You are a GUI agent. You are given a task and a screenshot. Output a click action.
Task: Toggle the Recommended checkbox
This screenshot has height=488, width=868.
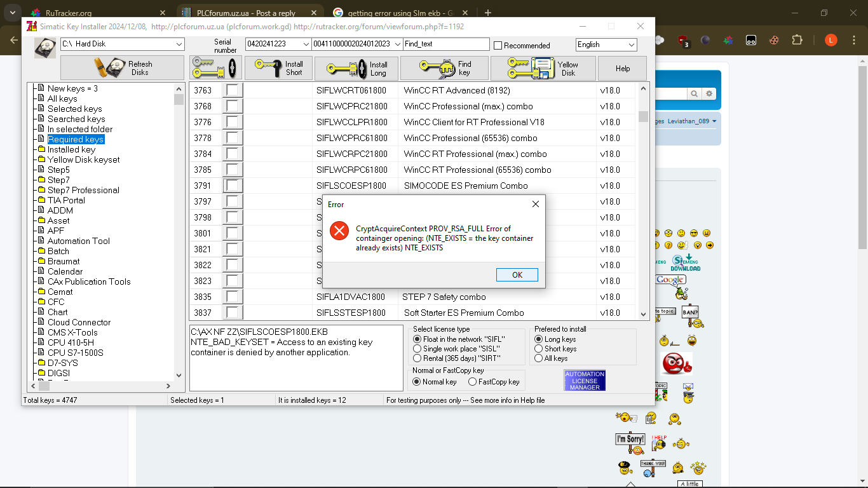(498, 45)
